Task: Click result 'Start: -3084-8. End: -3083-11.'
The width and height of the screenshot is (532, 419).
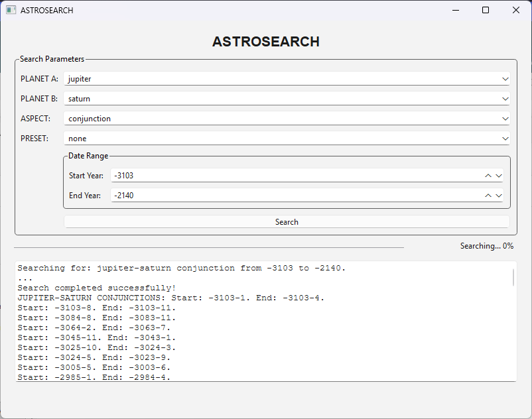Action: coord(97,318)
